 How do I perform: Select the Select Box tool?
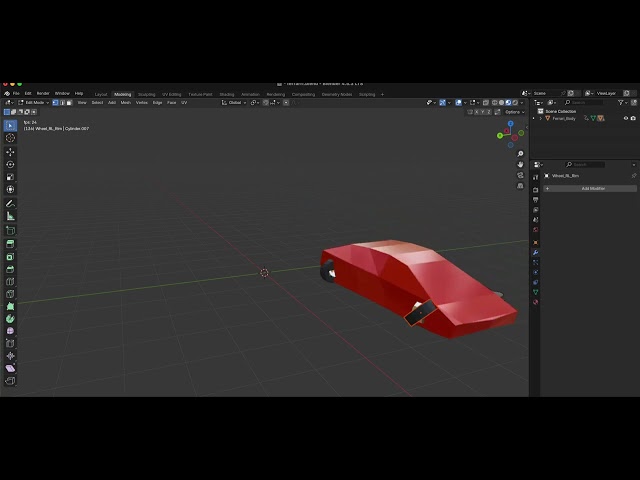10,126
